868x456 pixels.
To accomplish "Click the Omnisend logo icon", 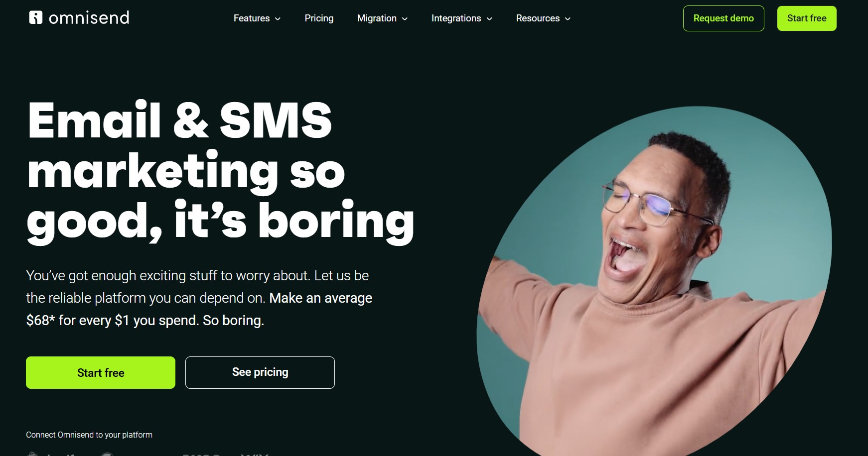I will tap(36, 17).
